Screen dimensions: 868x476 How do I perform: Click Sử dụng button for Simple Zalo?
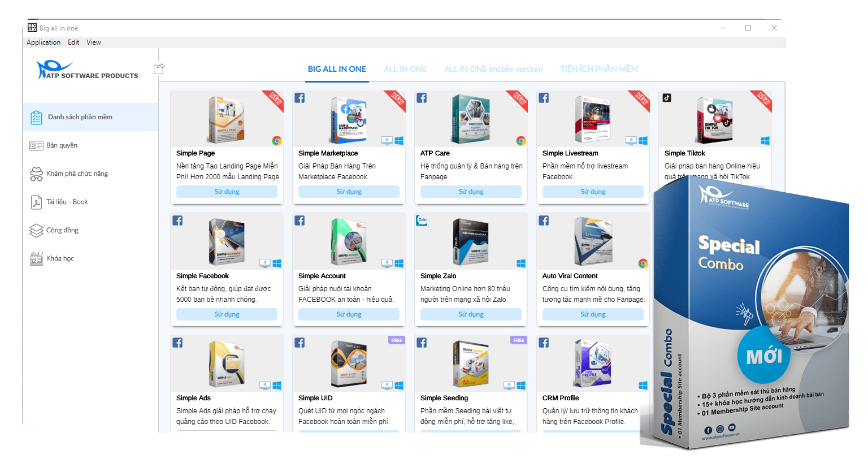(x=471, y=314)
